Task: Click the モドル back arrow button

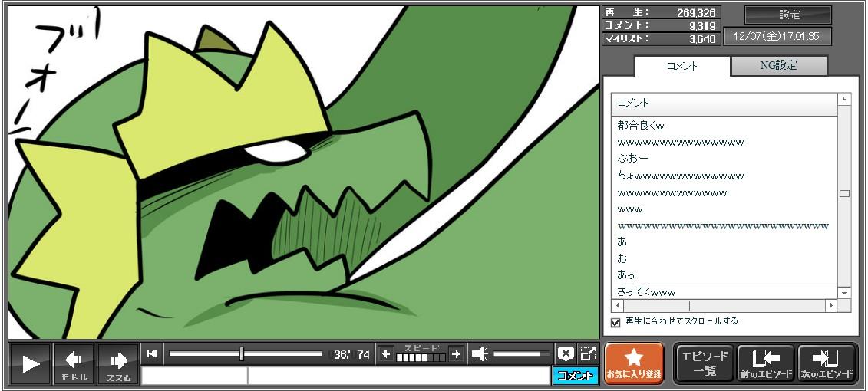Action: coord(74,363)
